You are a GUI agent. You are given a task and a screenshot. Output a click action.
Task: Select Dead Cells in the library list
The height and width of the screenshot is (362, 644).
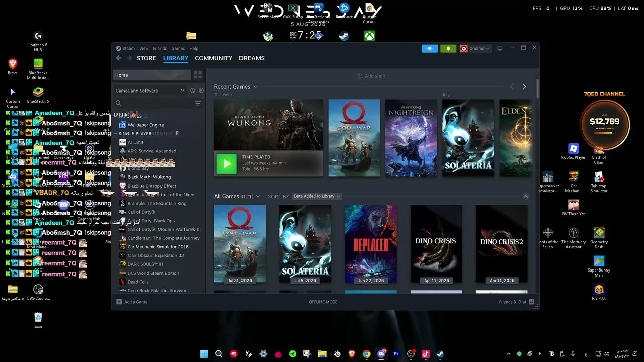click(138, 282)
